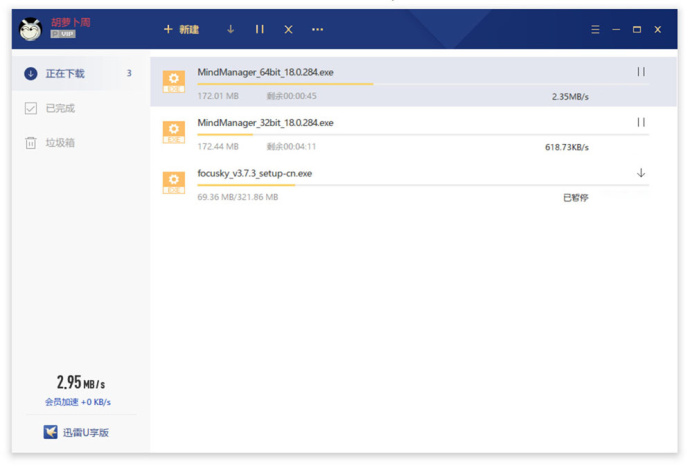Open the 垃圾箱 trash tab
Viewport: 690px width, 468px height.
[x=81, y=143]
